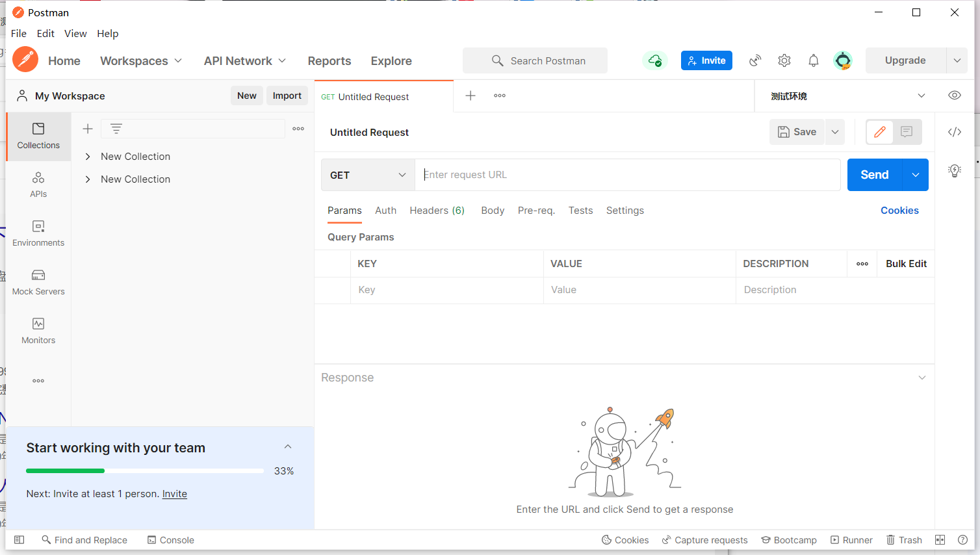Click the Search Postman box
The image size is (980, 555).
(535, 60)
